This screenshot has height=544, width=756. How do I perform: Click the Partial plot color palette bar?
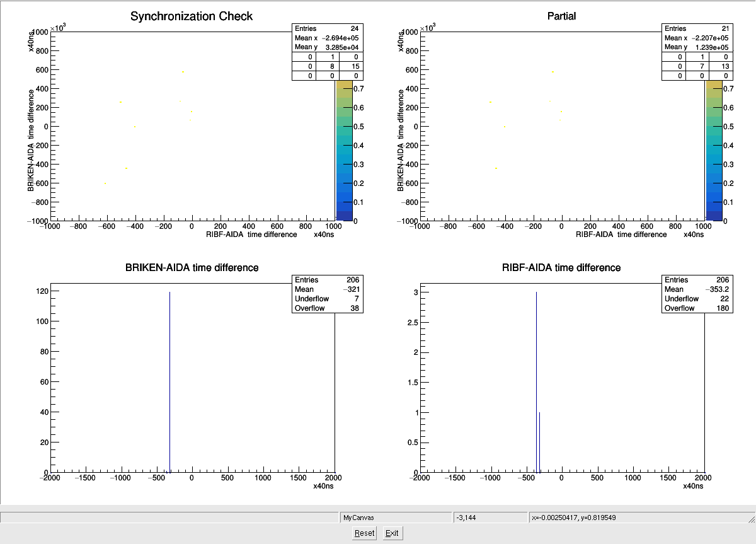714,151
